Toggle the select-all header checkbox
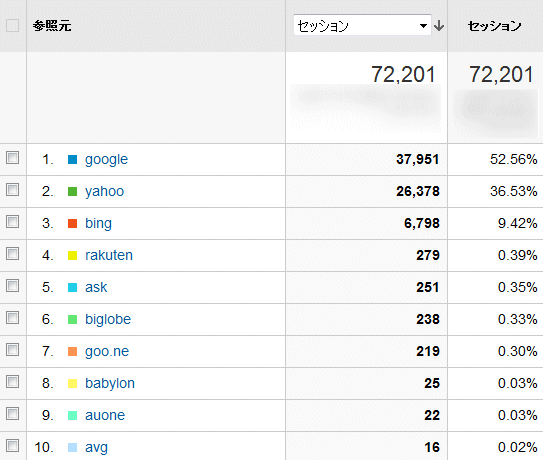543x460 pixels. (12, 25)
